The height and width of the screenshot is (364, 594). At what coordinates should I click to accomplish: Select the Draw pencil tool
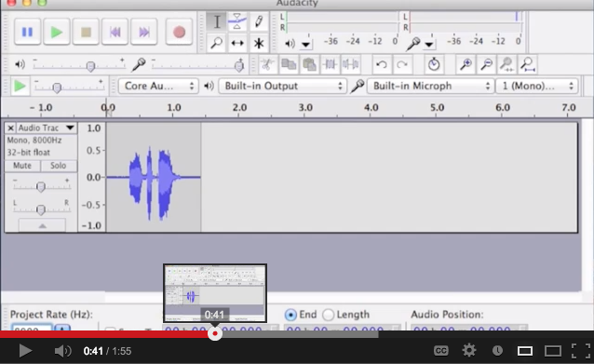tap(259, 21)
